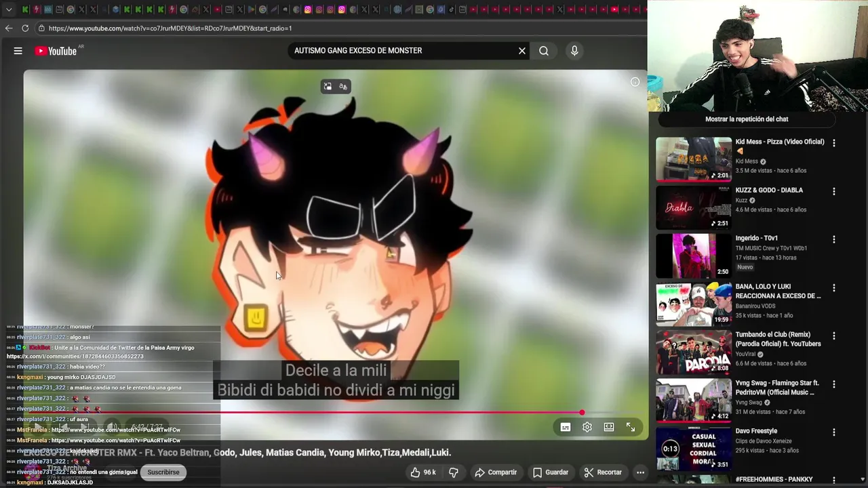Click the browser back arrow

(x=9, y=28)
